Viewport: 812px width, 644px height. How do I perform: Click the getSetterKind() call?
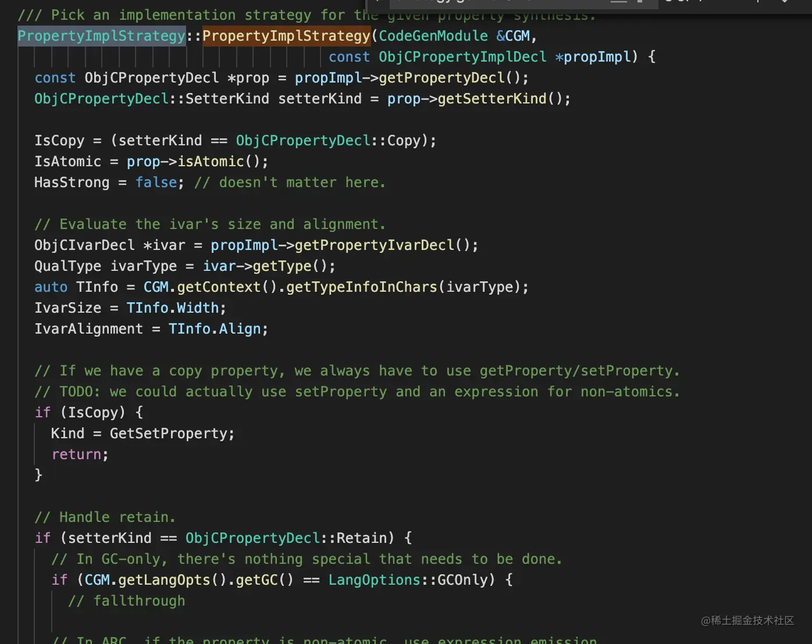tap(500, 99)
